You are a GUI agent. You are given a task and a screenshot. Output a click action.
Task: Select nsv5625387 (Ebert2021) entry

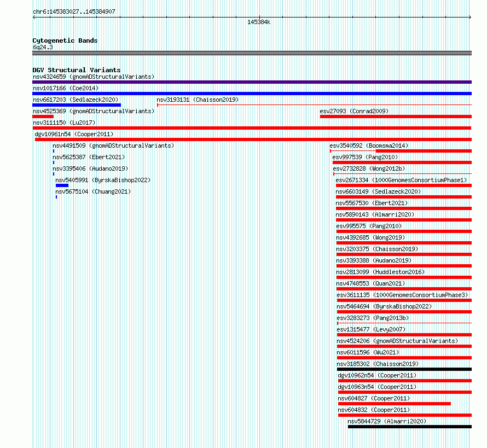(89, 157)
